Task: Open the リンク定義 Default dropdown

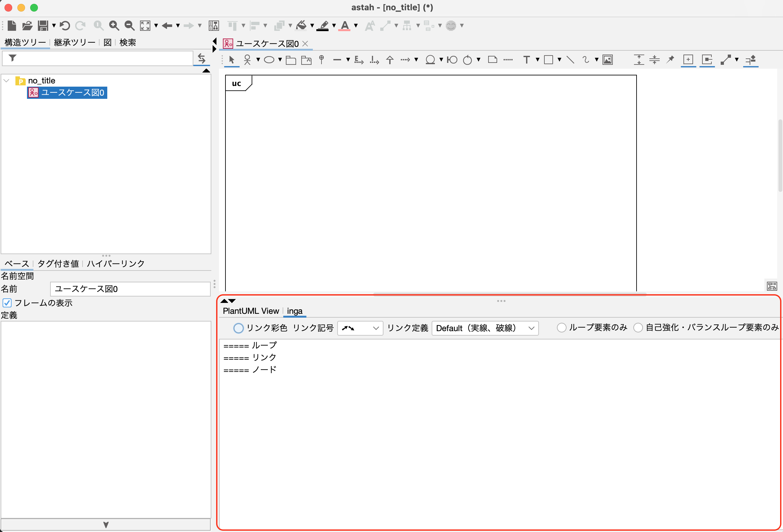Action: click(485, 328)
